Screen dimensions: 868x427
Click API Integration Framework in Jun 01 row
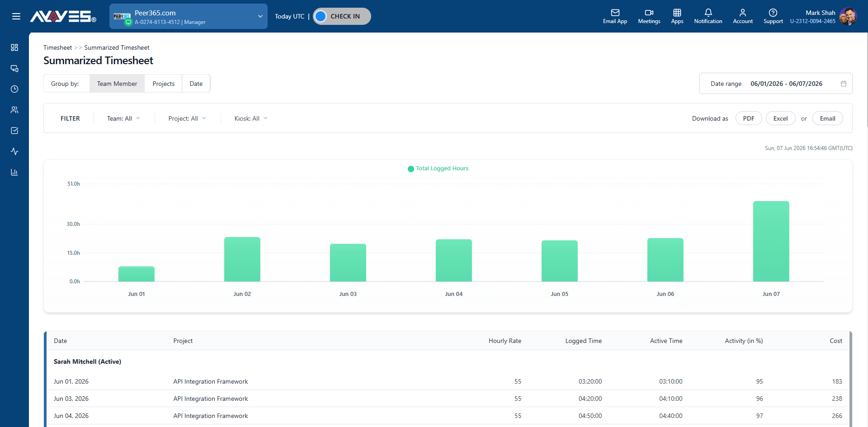(x=211, y=381)
